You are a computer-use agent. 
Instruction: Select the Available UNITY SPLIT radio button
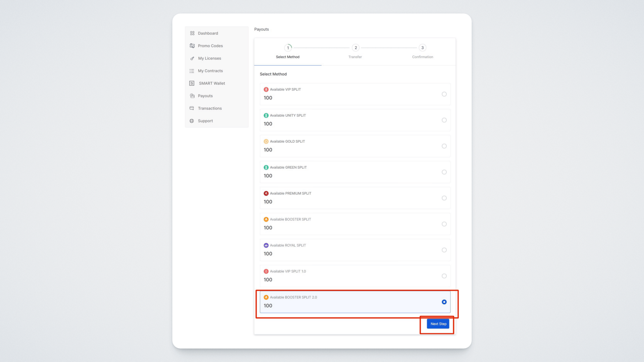point(444,120)
